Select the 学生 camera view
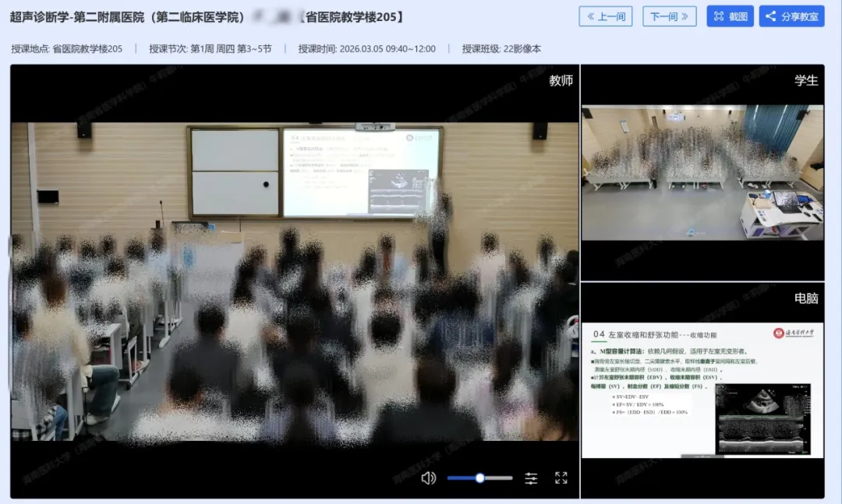The image size is (842, 504). (x=702, y=173)
